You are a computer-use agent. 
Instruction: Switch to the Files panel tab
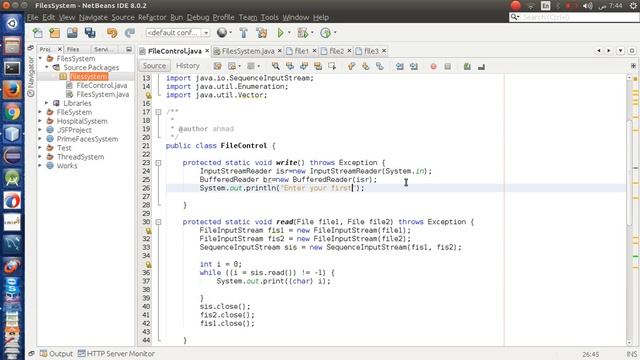tap(73, 49)
